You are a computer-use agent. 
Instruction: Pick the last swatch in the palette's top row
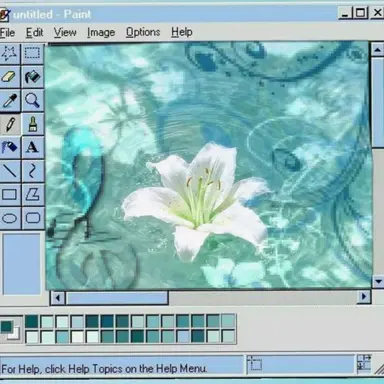point(228,321)
